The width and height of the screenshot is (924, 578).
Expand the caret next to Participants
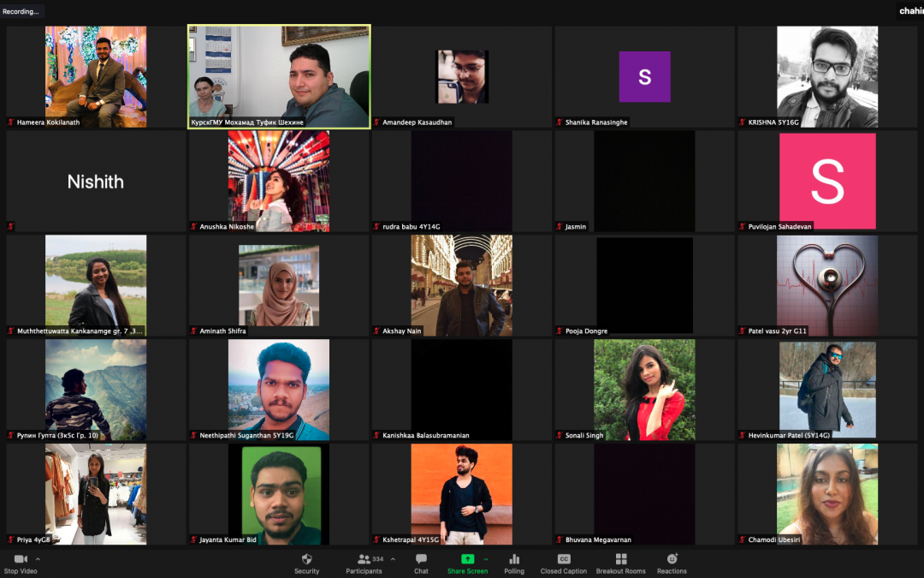click(393, 559)
